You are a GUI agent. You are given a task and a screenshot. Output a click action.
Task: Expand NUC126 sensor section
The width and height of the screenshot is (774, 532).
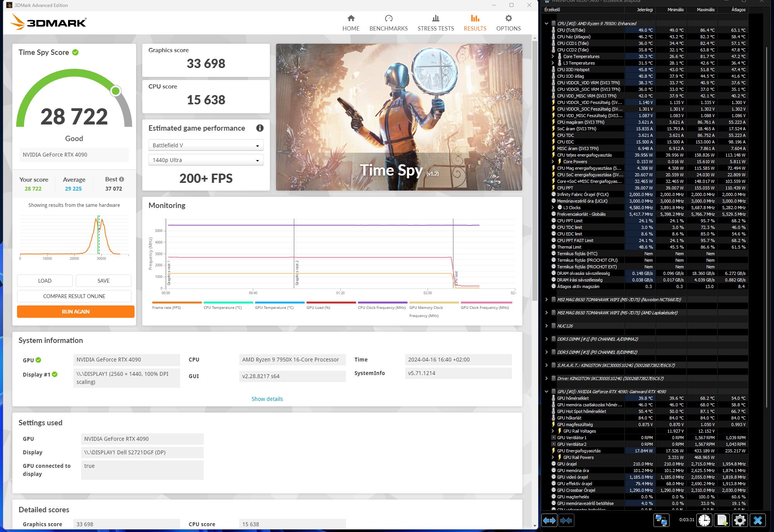point(546,326)
